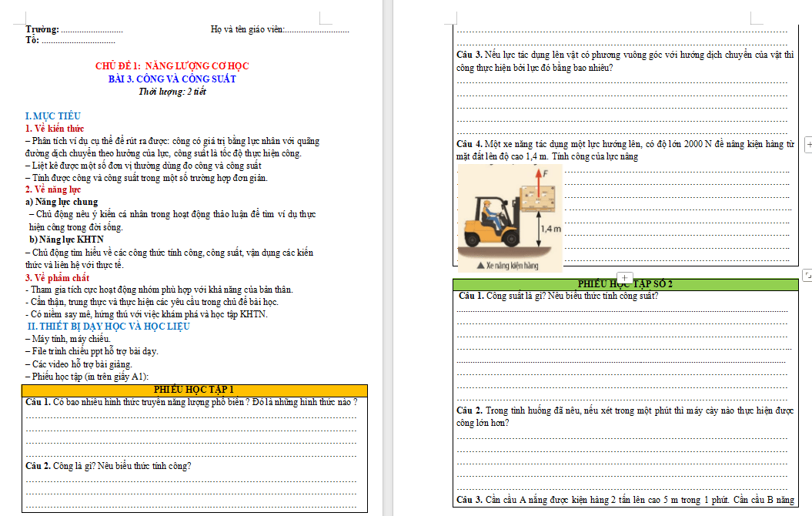
Task: Click the red 3. Về phẩm chất subheading
Action: click(x=57, y=277)
